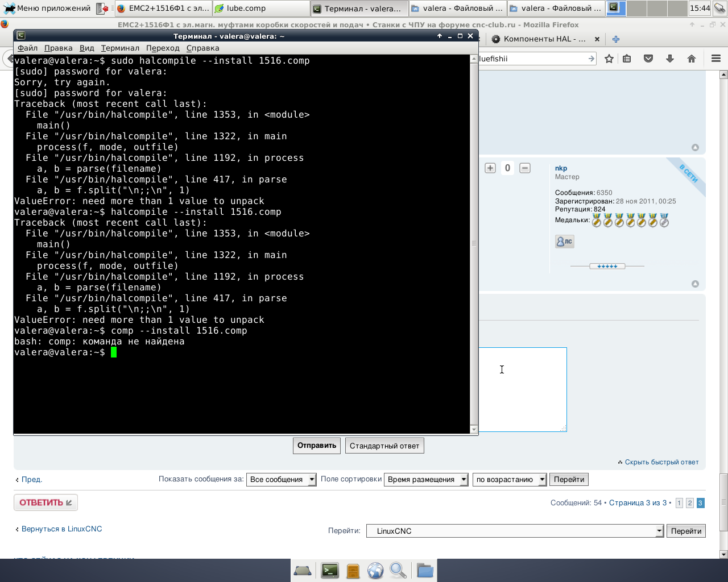The image size is (728, 582).
Task: Click the five-star rank bar under nkp
Action: [x=607, y=266]
